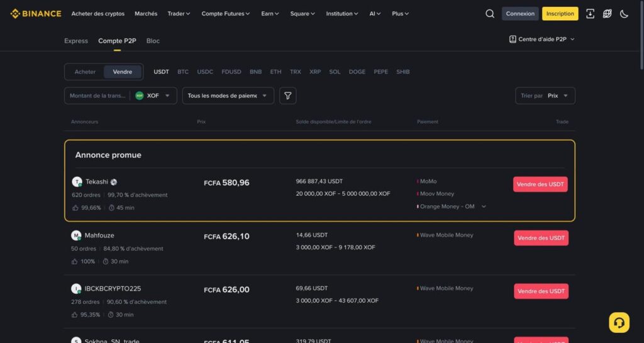Select the PEPE crypto tab
The image size is (644, 343).
point(380,72)
